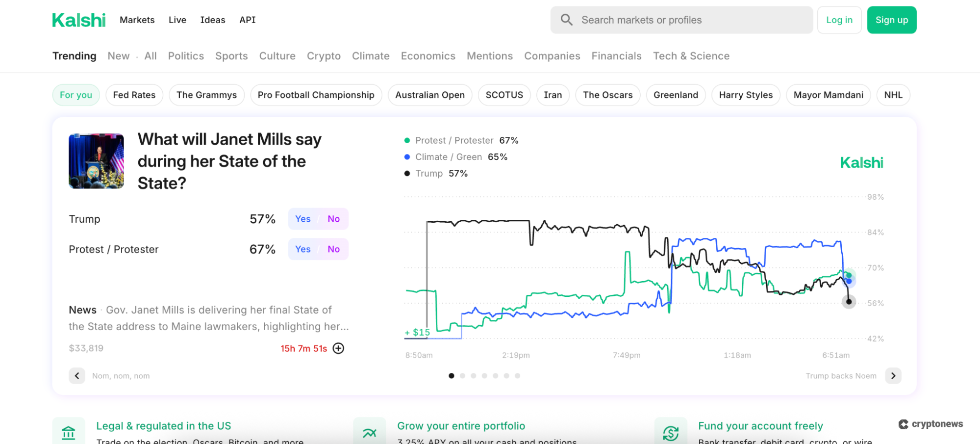Viewport: 980px width, 444px height.
Task: Click the dollar refresh funding icon
Action: click(670, 433)
